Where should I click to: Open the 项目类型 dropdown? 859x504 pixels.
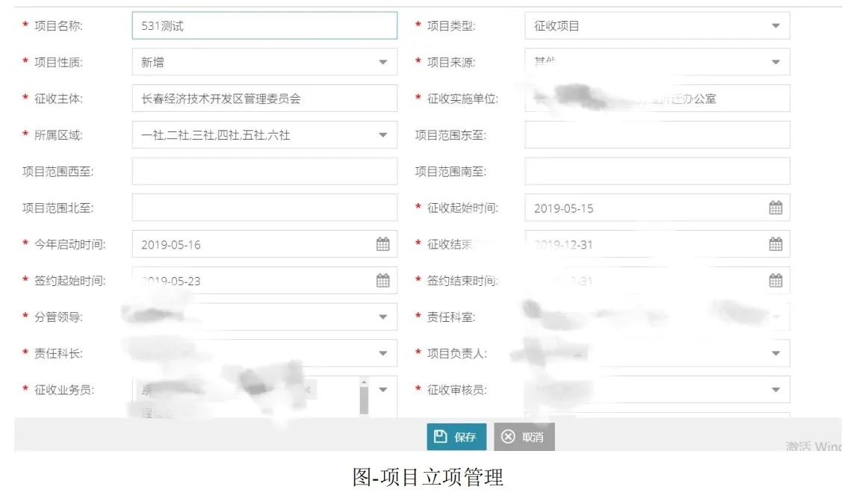(x=777, y=25)
